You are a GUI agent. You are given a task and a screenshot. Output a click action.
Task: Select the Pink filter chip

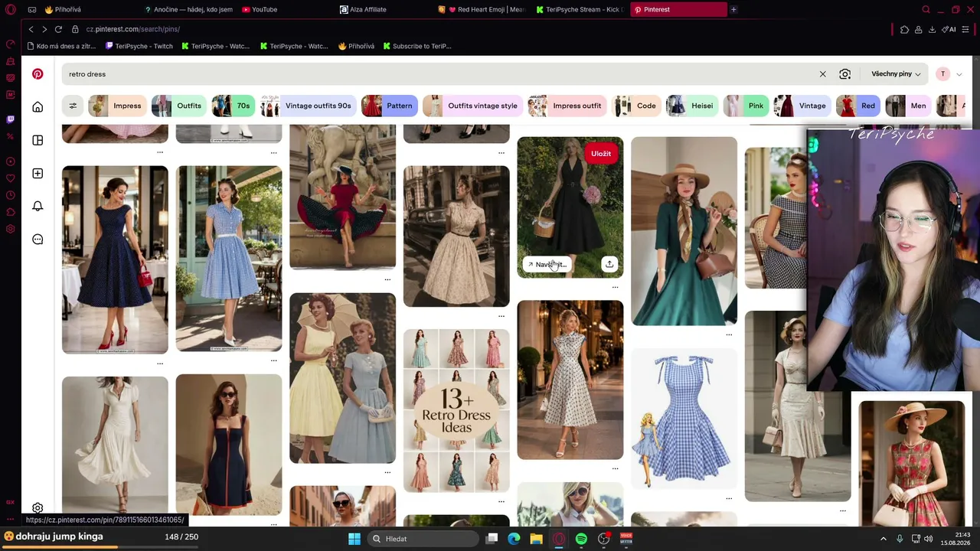click(746, 106)
